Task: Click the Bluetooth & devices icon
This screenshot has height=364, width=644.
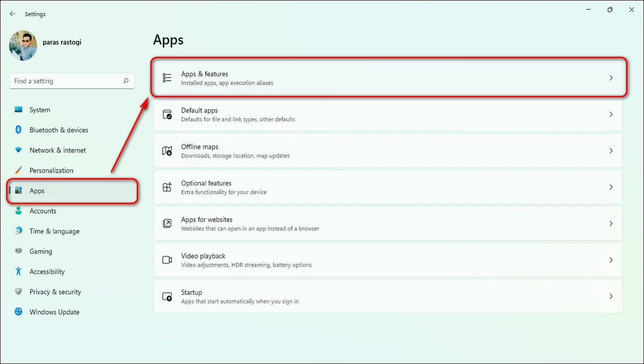Action: coord(19,130)
